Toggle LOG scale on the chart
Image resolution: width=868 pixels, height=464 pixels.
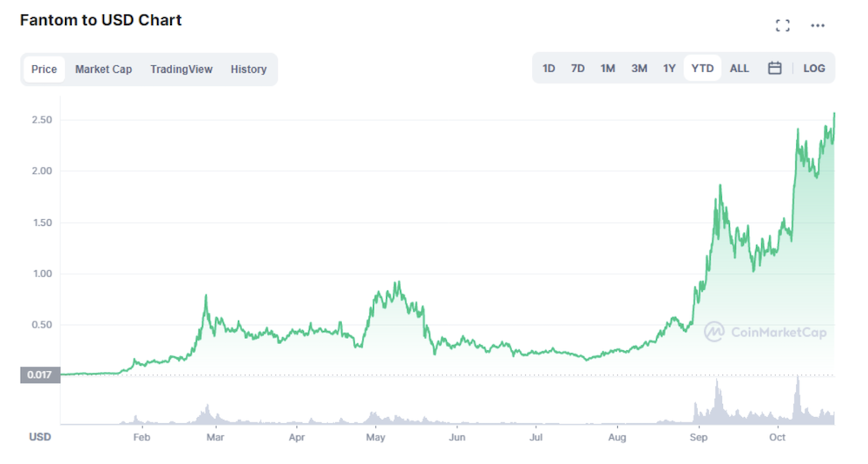point(814,68)
